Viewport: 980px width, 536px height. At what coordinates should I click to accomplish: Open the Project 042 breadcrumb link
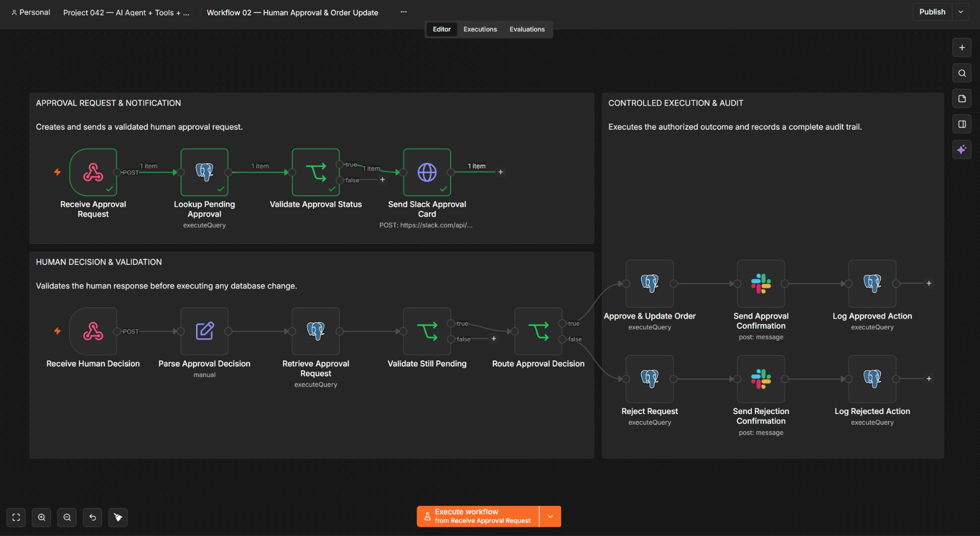[x=126, y=12]
